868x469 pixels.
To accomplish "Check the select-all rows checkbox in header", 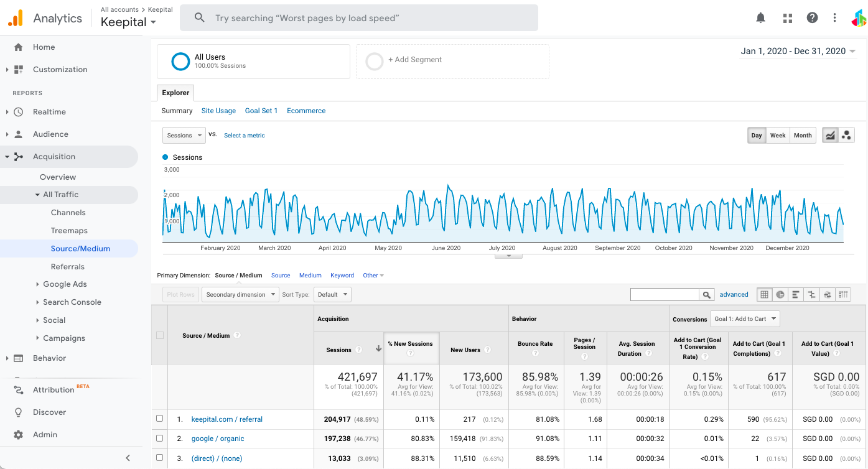I will point(160,335).
